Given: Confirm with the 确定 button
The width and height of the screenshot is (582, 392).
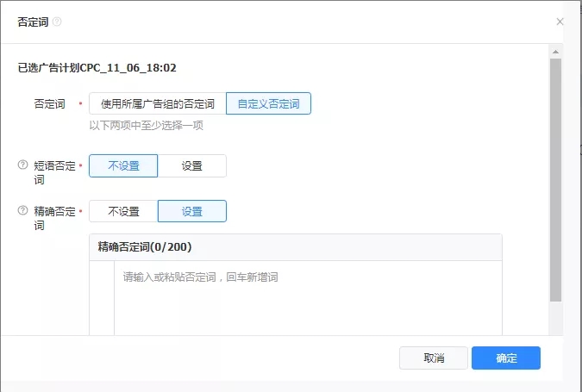Looking at the screenshot, I should click(506, 358).
